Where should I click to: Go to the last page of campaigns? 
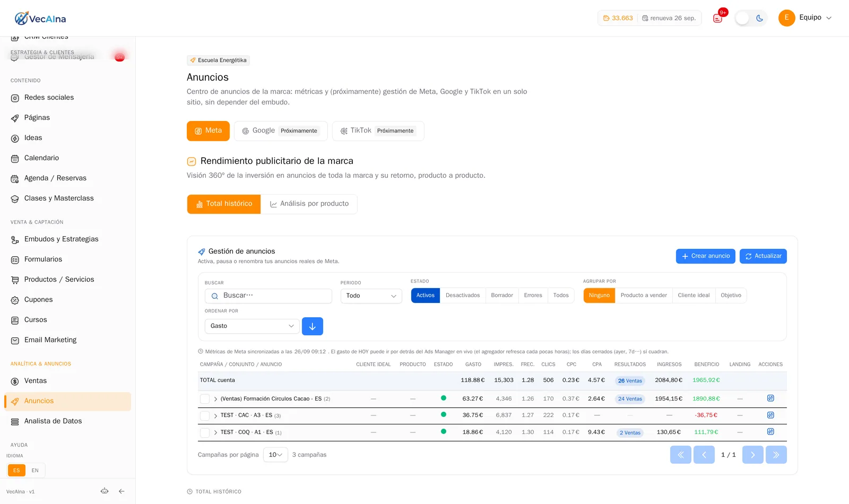776,455
